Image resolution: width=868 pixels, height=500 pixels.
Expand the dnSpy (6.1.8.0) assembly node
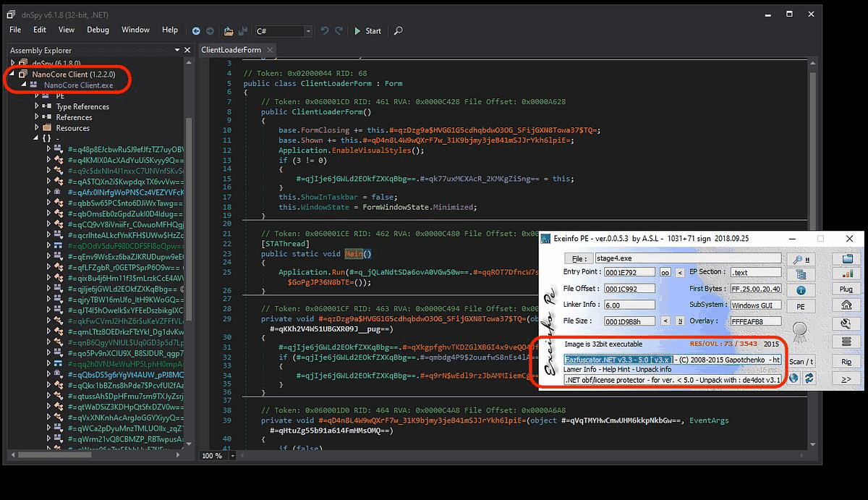tap(13, 64)
